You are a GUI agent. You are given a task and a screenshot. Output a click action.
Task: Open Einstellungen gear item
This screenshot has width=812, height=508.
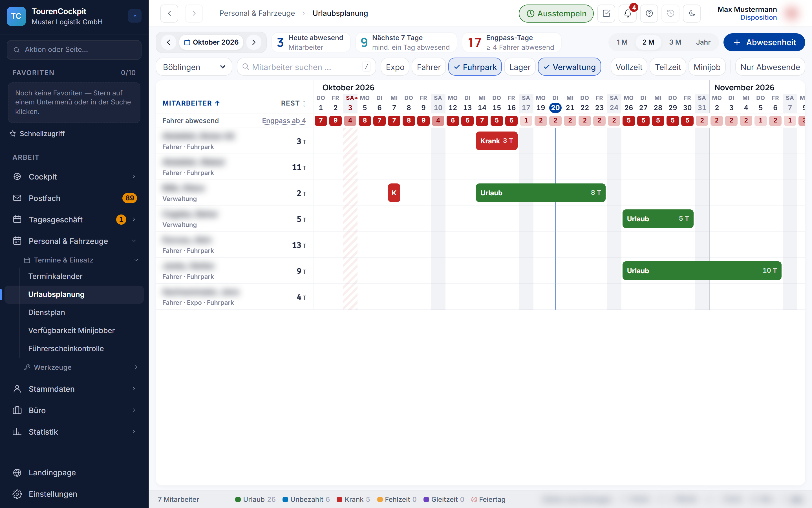tap(74, 494)
